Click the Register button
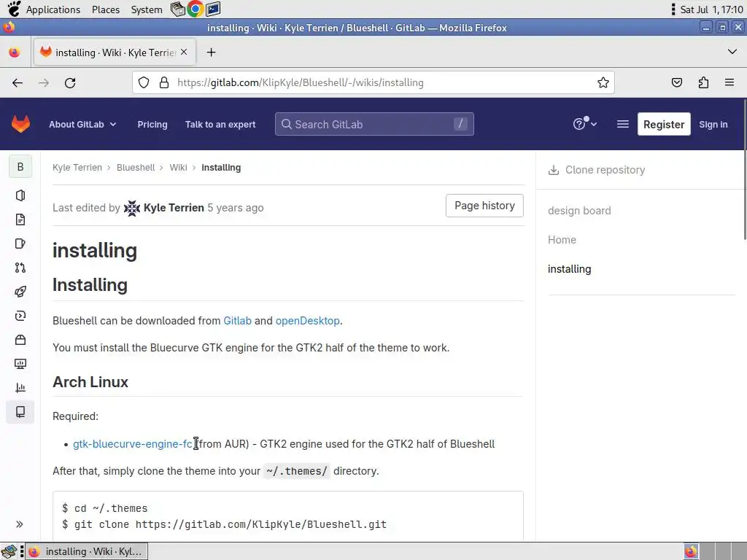The width and height of the screenshot is (747, 560). click(664, 124)
